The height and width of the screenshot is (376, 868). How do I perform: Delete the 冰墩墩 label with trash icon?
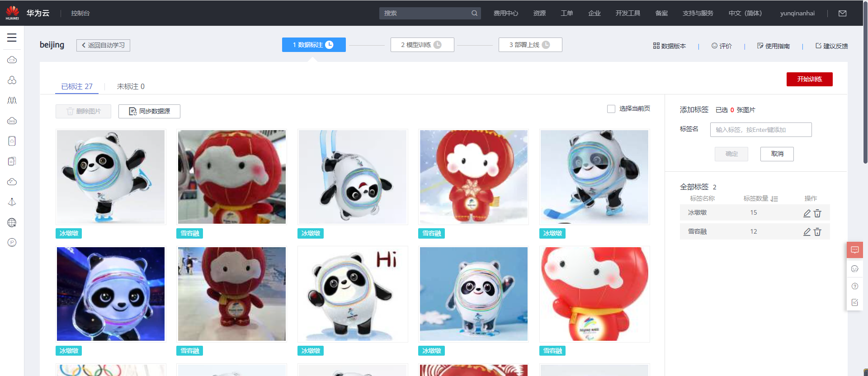tap(817, 213)
